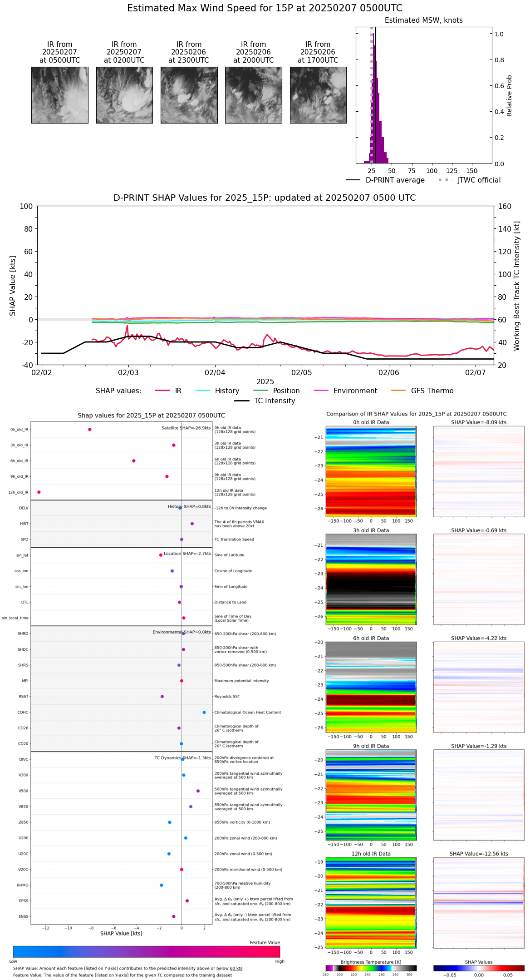Screen dimensions: 530x980
Task: Select the black TC Intensity legend line
Action: coord(241,401)
